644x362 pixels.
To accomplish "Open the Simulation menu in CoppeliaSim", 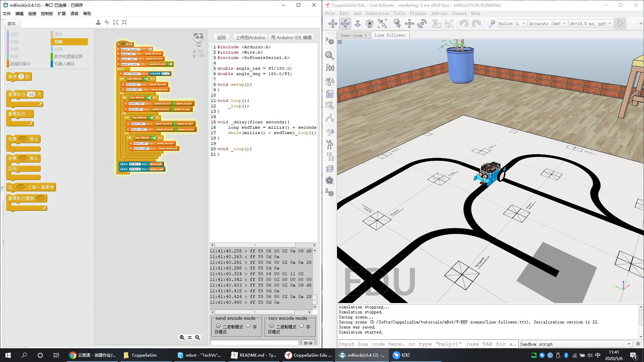I will 377,13.
